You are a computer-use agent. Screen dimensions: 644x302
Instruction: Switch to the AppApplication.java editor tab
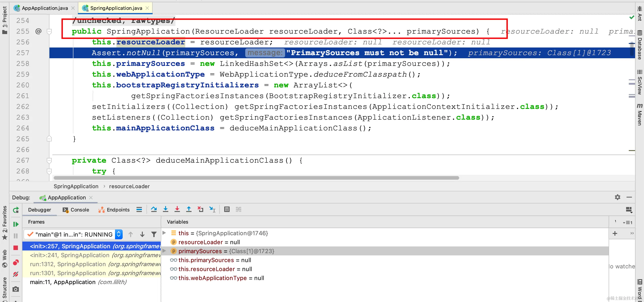tap(45, 8)
